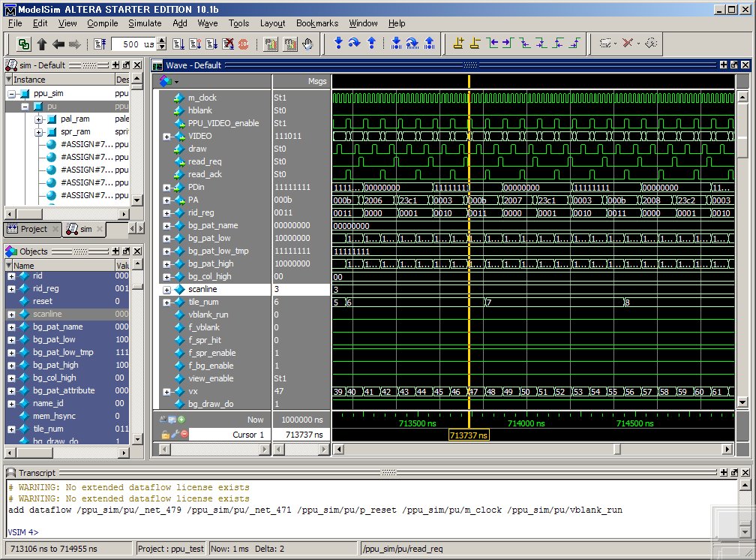Click the Find Next Rising Edge icon
Screen dimensions: 756x560
click(x=574, y=43)
